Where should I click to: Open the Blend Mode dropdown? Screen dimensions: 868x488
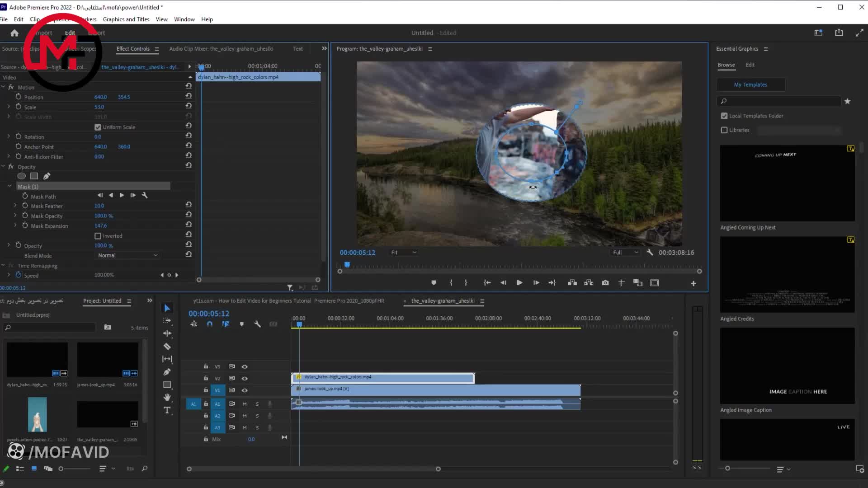tap(127, 255)
